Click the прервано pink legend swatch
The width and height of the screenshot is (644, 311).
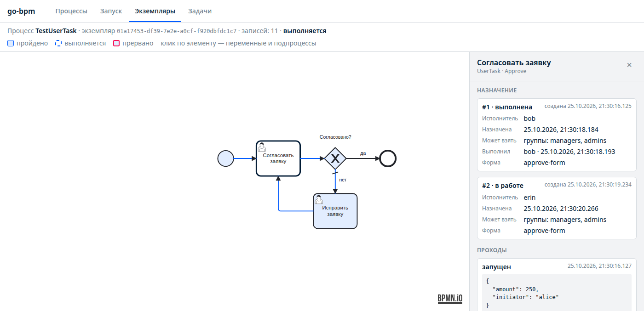coord(116,43)
